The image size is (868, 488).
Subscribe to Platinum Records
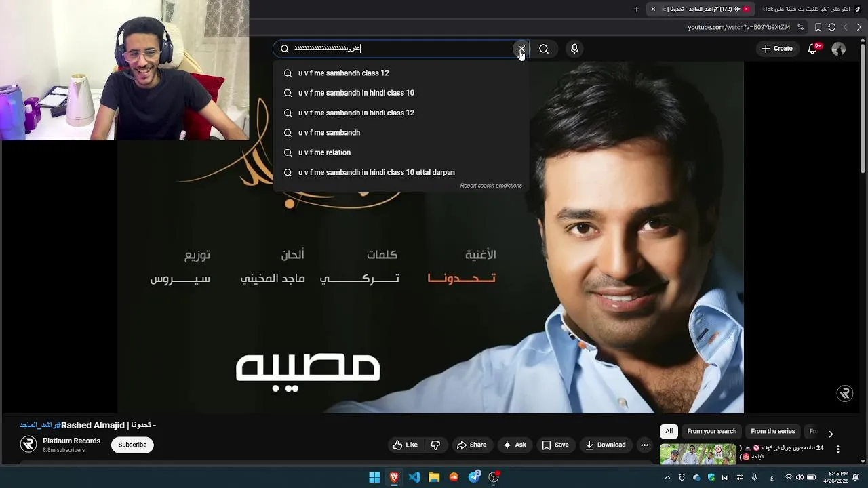132,445
